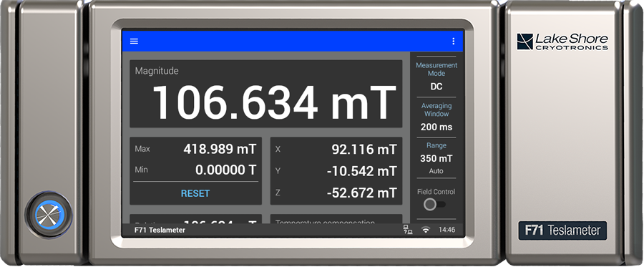Viewport: 644px width, 267px height.
Task: Tap the F71 Teslameter status bar title
Action: (x=160, y=230)
